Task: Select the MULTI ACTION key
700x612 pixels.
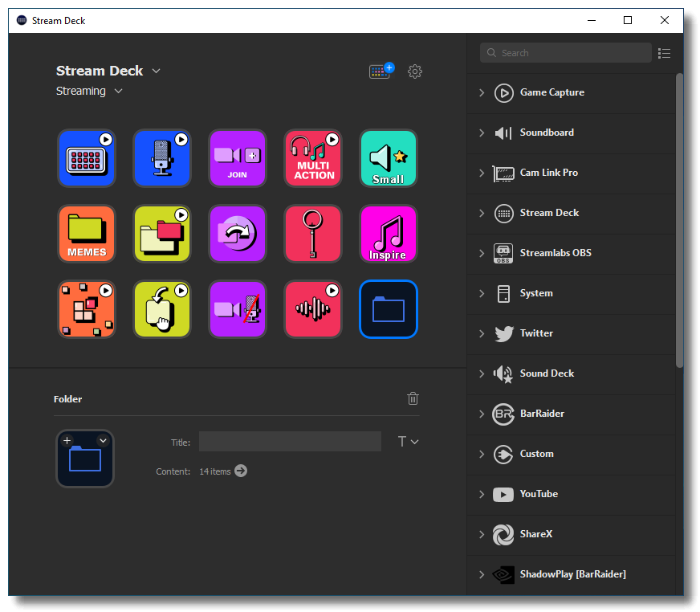Action: (x=313, y=158)
